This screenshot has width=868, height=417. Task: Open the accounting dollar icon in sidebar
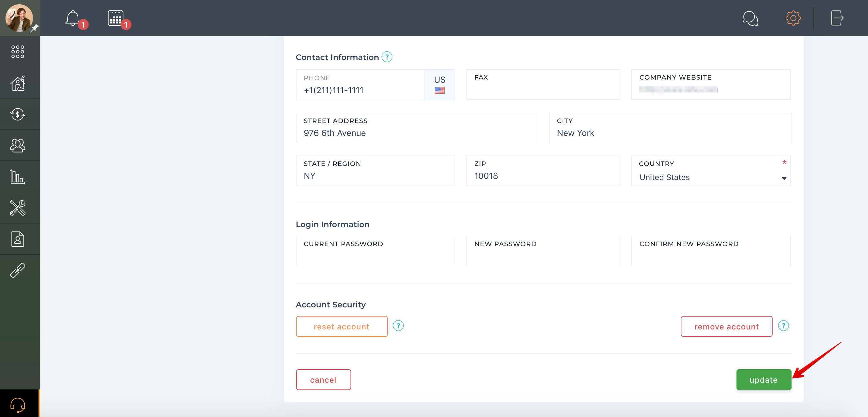(17, 114)
